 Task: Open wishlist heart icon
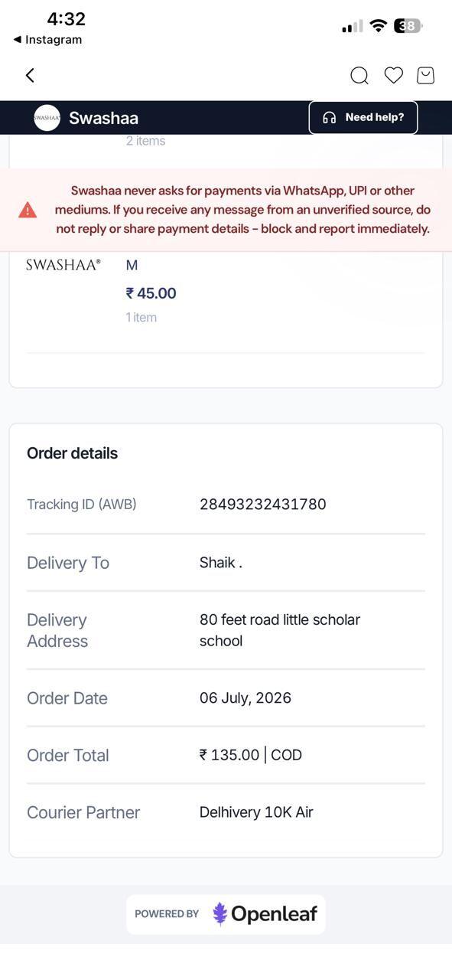393,75
